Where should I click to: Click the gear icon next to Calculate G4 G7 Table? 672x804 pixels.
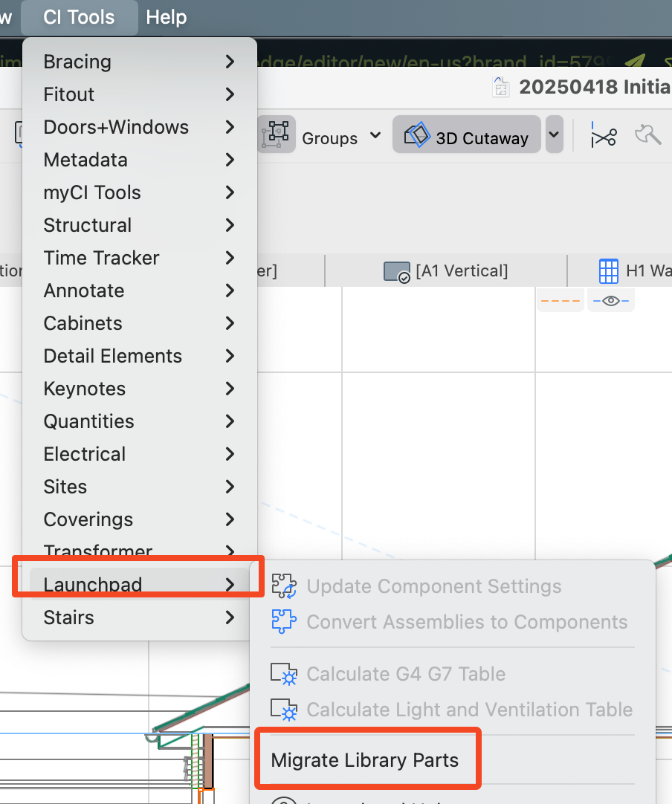point(285,674)
